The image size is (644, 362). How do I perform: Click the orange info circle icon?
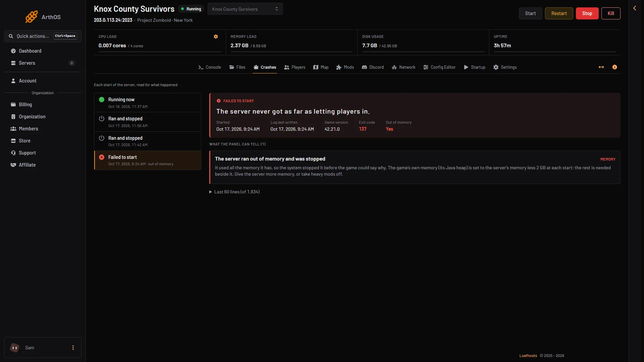pos(614,67)
